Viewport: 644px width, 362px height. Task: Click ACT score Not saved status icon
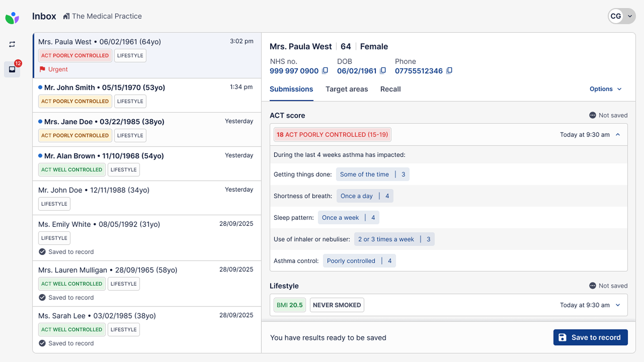tap(592, 115)
